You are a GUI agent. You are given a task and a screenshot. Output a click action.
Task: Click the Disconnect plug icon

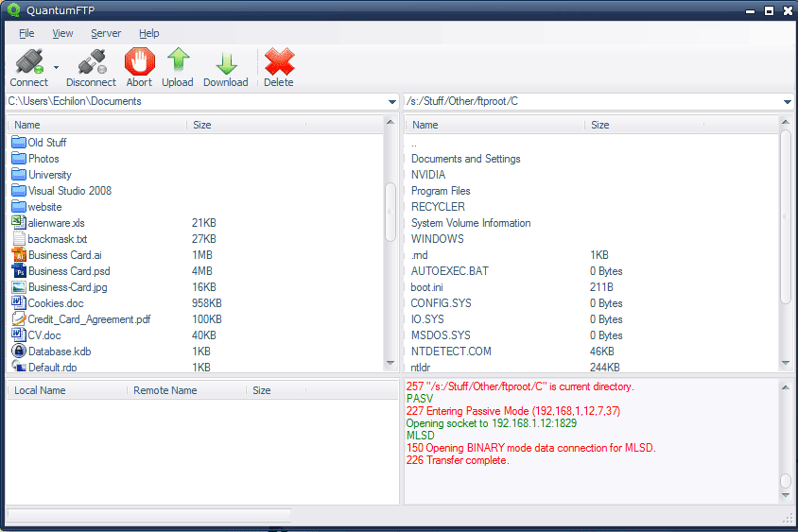click(91, 62)
